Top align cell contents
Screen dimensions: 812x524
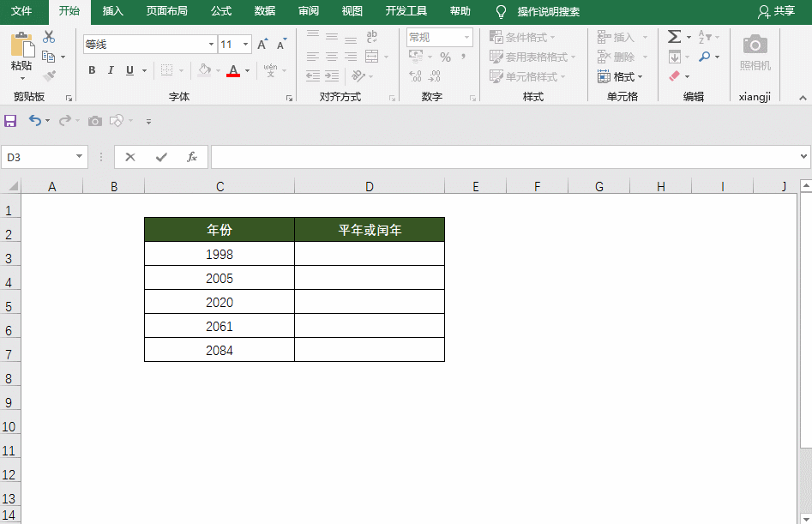[x=313, y=36]
